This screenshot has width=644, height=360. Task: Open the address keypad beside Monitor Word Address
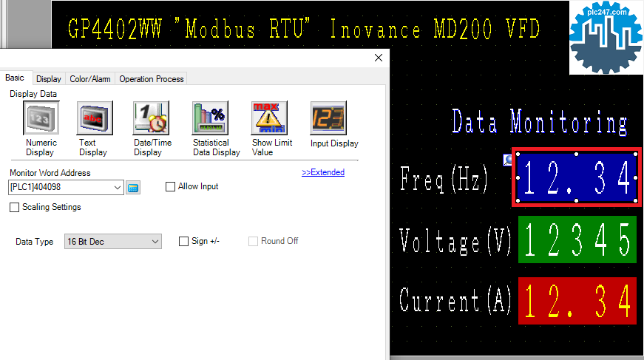pyautogui.click(x=132, y=188)
